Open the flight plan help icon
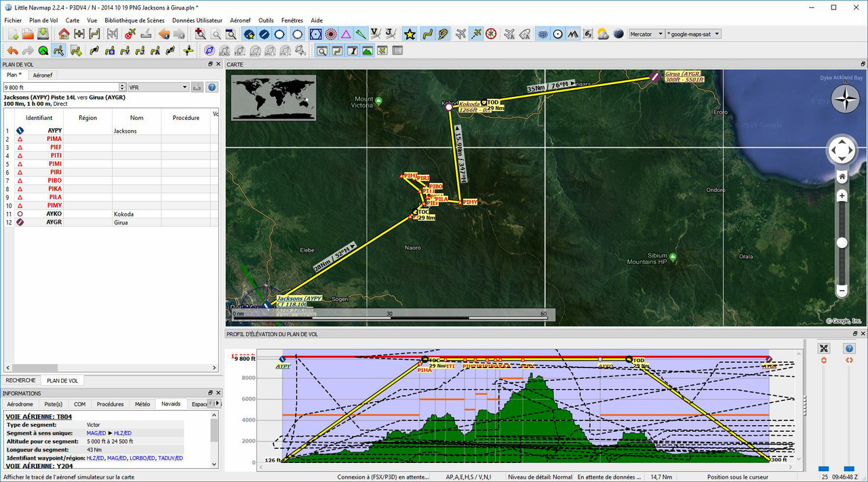The image size is (868, 482). click(x=212, y=87)
